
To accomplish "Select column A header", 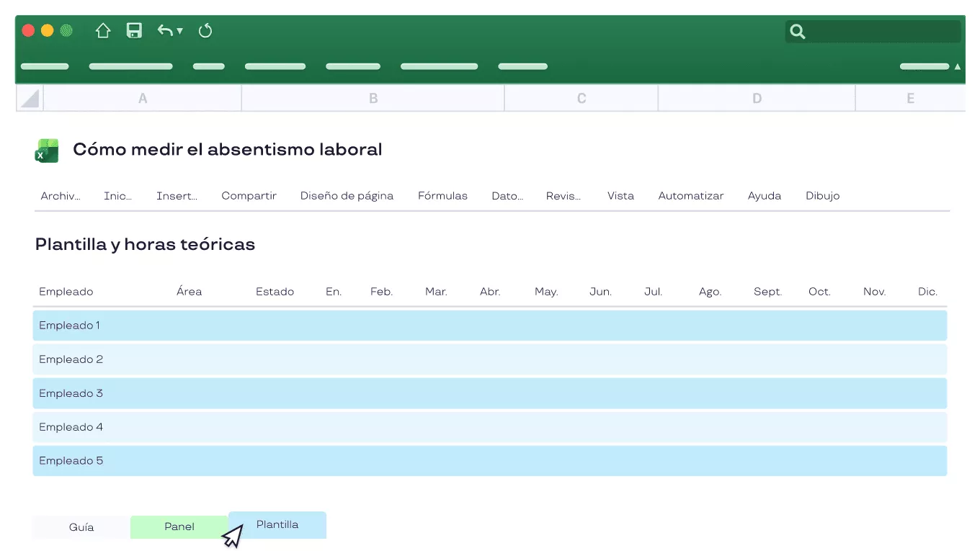I will pyautogui.click(x=143, y=99).
